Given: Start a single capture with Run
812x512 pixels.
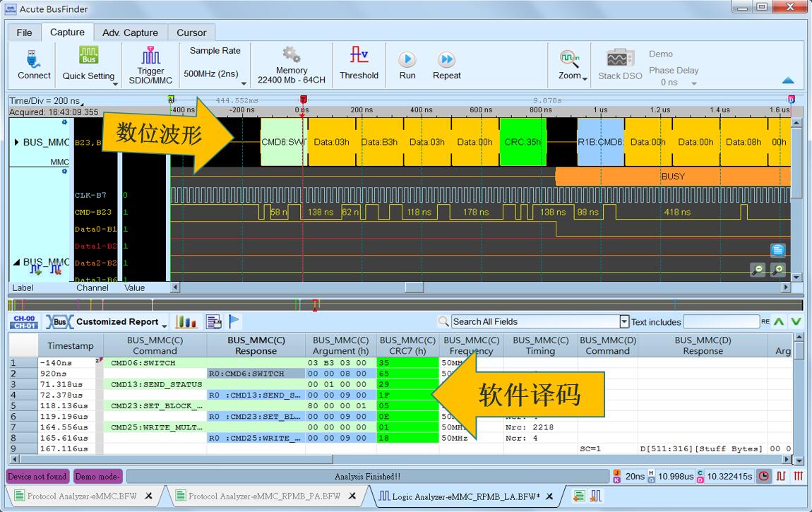Looking at the screenshot, I should [407, 59].
